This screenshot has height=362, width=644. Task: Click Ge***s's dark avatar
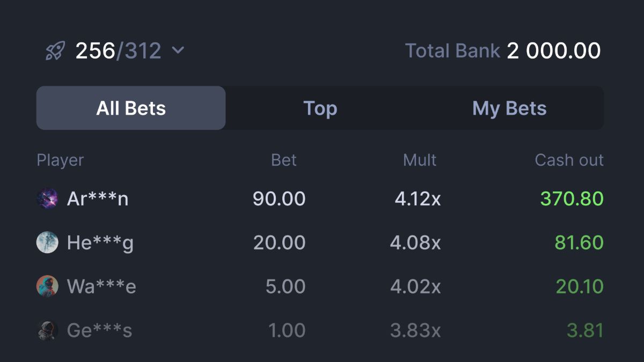coord(47,330)
